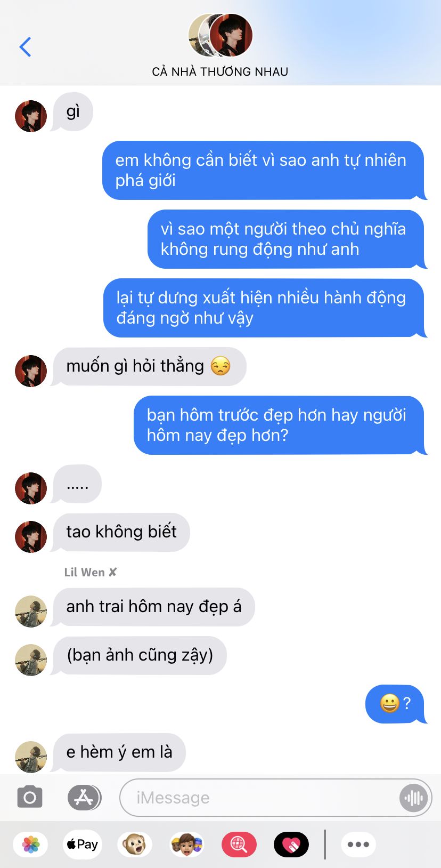Tap the 'muốn gì hỏi thẳng' message bubble
Viewport: 441px width, 868px height.
[x=149, y=366]
